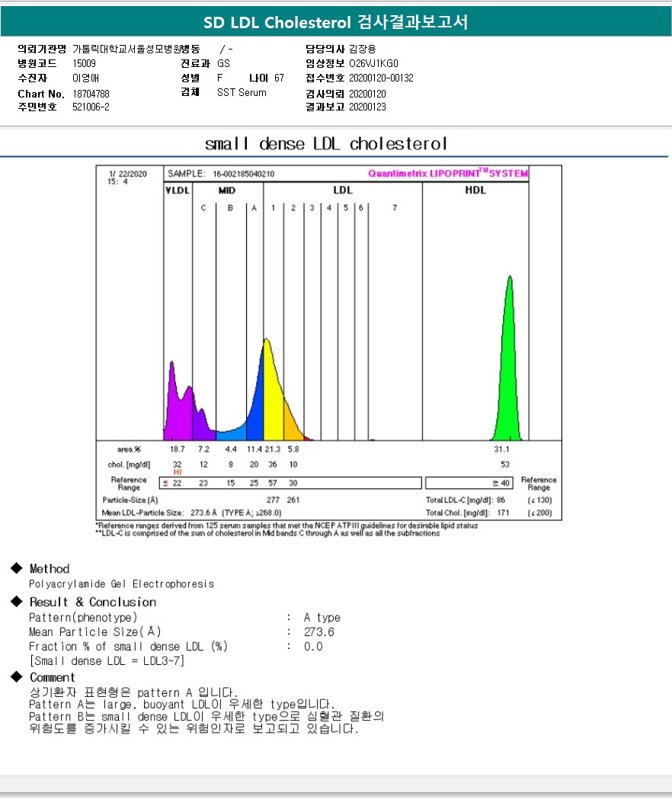Click the '검사의뢰' label
This screenshot has height=809, width=672.
pos(325,94)
